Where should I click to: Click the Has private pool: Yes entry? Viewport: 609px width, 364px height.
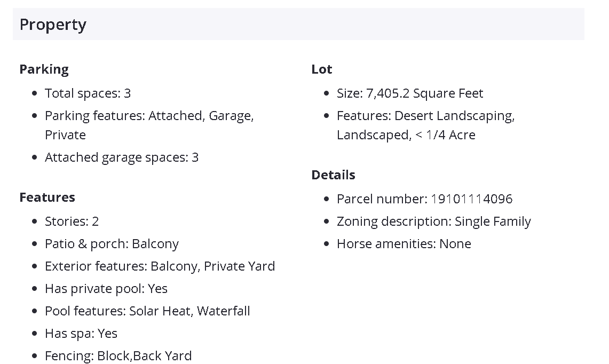(x=106, y=289)
